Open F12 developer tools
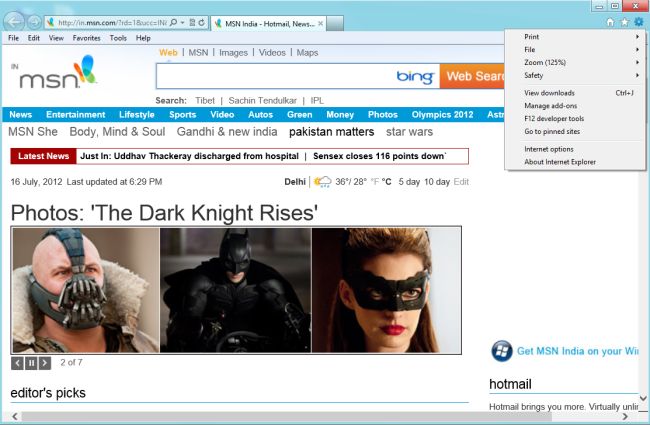This screenshot has width=650, height=425. pos(575,119)
